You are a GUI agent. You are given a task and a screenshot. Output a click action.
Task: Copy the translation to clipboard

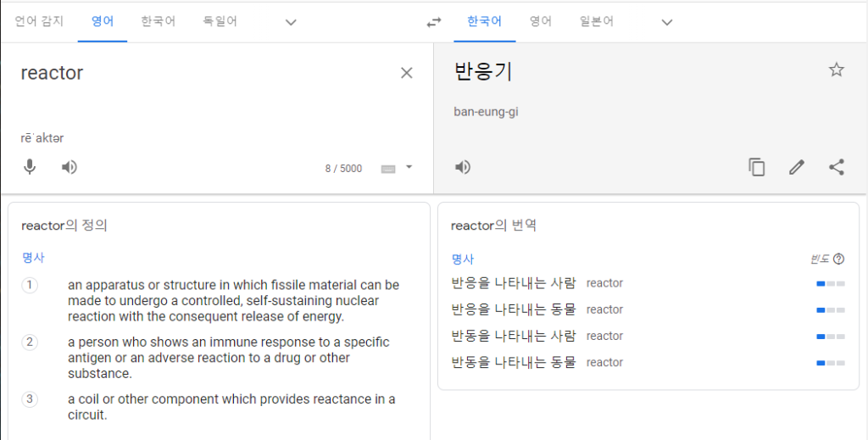pos(757,167)
